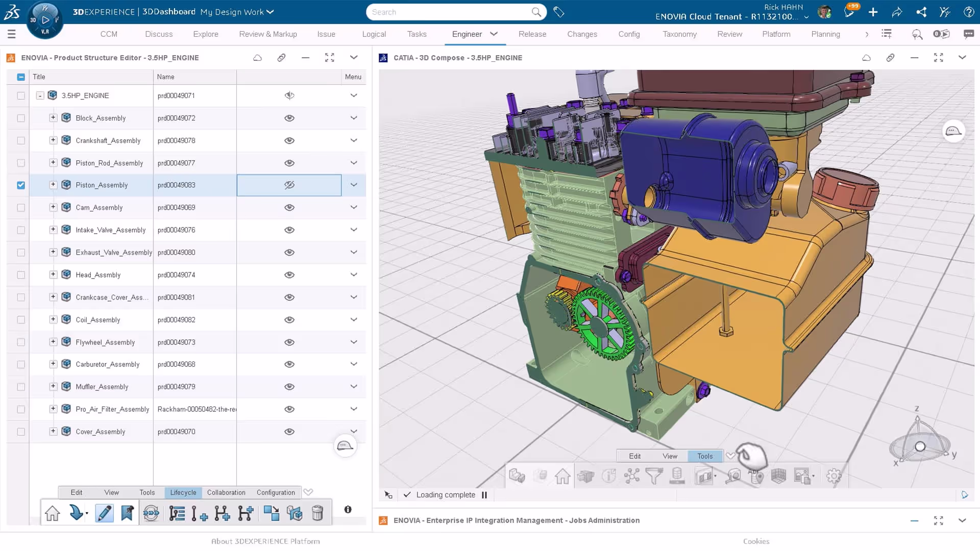Open the menu chevron for Intake_Valve_Assembly row
Screen dimensions: 980x551
tap(354, 230)
